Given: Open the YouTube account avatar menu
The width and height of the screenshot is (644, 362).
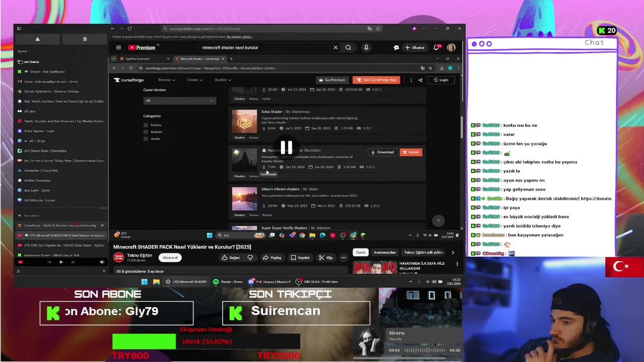Looking at the screenshot, I should [451, 48].
